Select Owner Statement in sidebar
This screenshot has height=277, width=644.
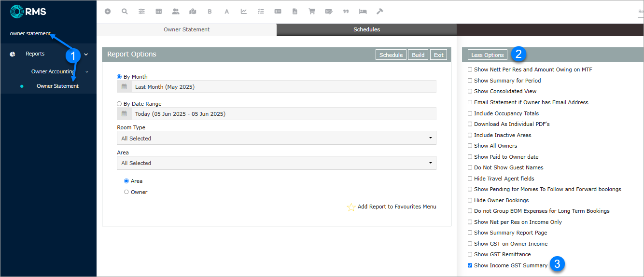pos(57,86)
